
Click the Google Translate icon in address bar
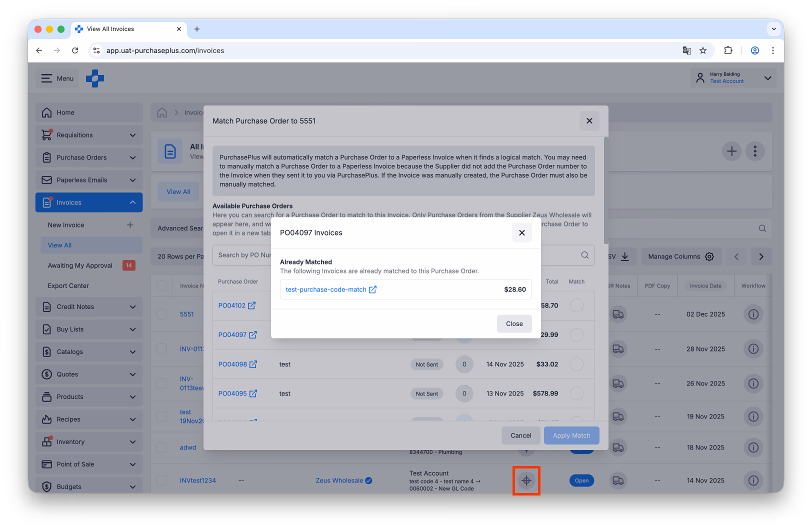click(x=687, y=50)
